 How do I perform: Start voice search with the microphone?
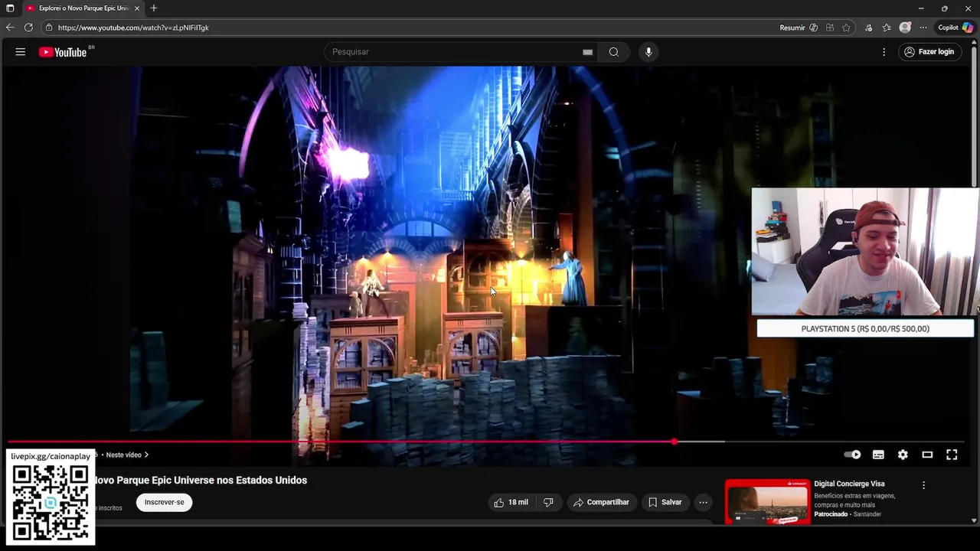point(648,52)
